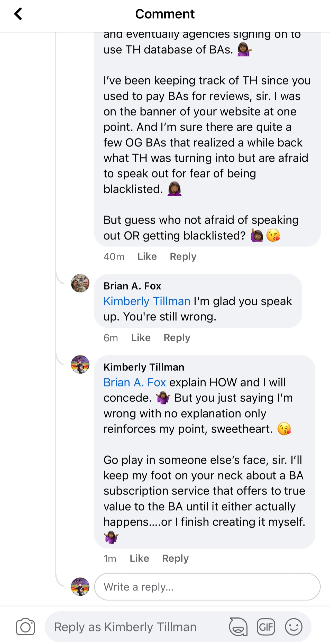Tap the Kimberly Tillman commenter name

(144, 367)
